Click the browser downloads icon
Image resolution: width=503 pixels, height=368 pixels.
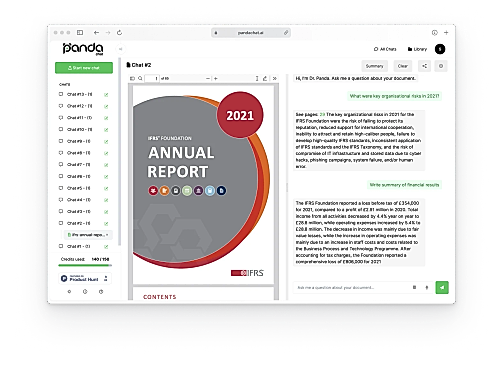(435, 33)
